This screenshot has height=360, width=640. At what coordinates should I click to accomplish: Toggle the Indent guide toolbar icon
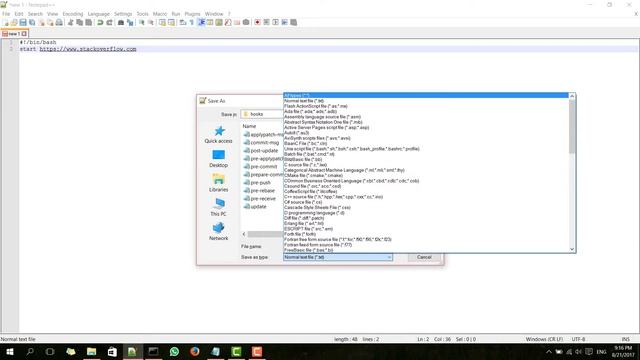tap(201, 22)
